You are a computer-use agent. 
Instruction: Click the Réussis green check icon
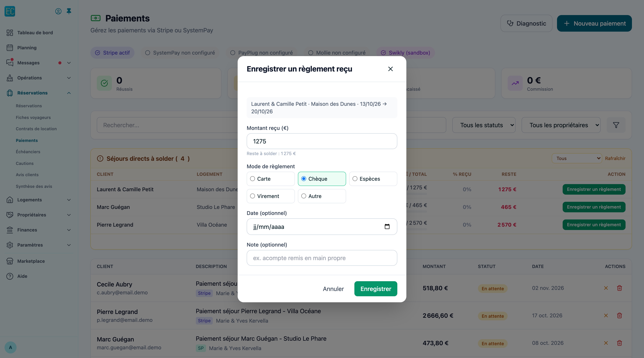tap(104, 83)
